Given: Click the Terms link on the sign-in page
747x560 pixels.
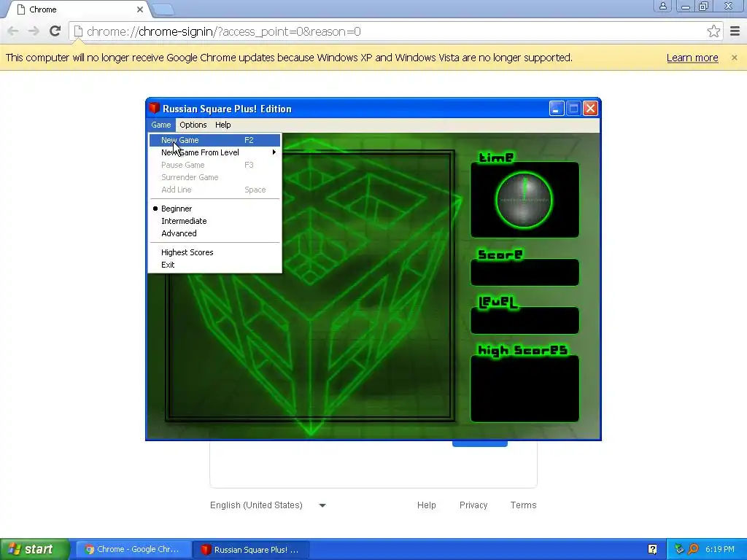Looking at the screenshot, I should [x=523, y=505].
